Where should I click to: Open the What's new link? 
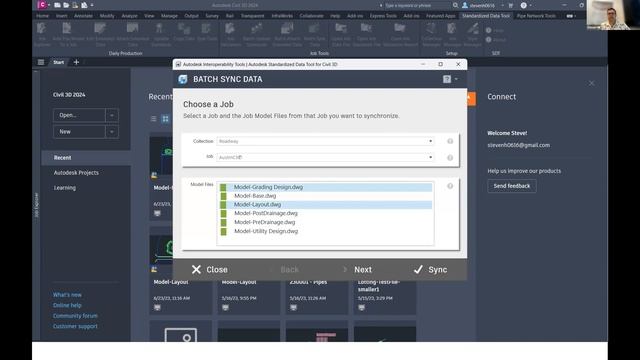[67, 295]
